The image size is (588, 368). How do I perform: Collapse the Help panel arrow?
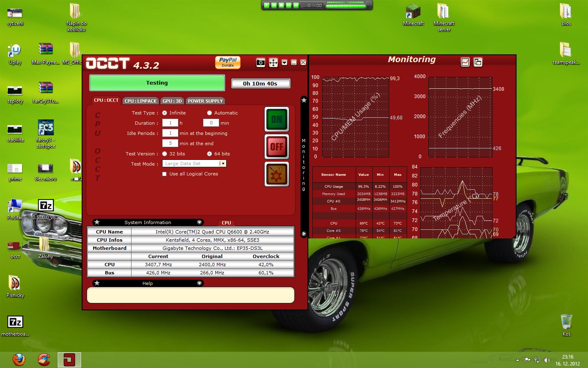199,283
